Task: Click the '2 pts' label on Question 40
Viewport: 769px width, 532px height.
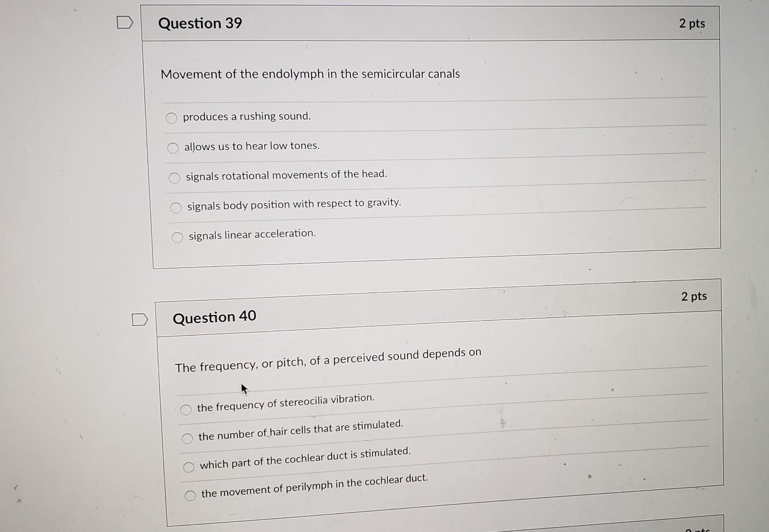Action: [x=694, y=296]
